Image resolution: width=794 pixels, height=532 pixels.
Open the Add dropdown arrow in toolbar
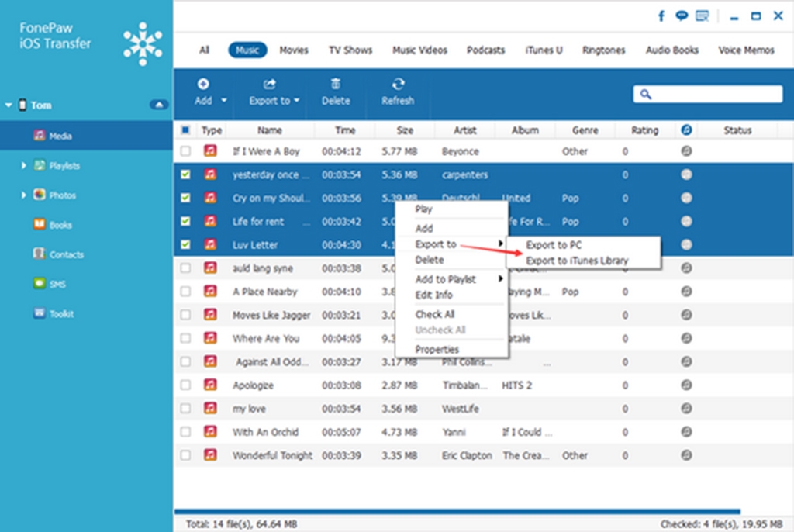[224, 101]
